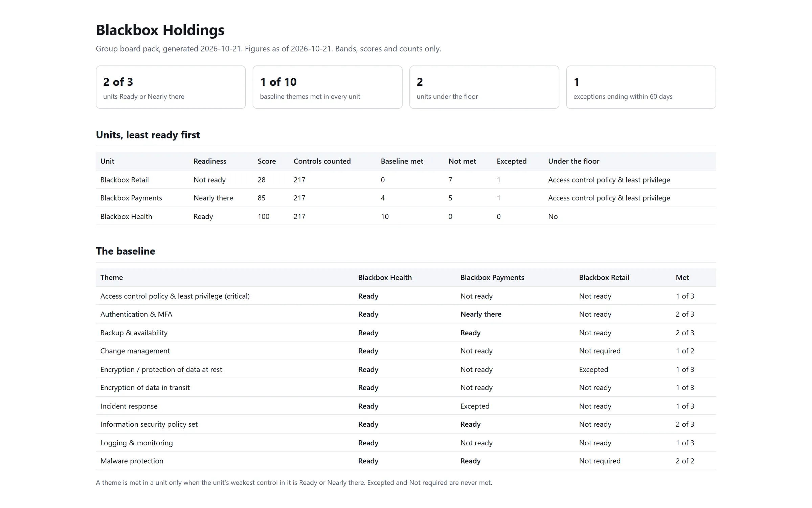
Task: Click the 'Under the floor' column header
Action: pyautogui.click(x=573, y=161)
